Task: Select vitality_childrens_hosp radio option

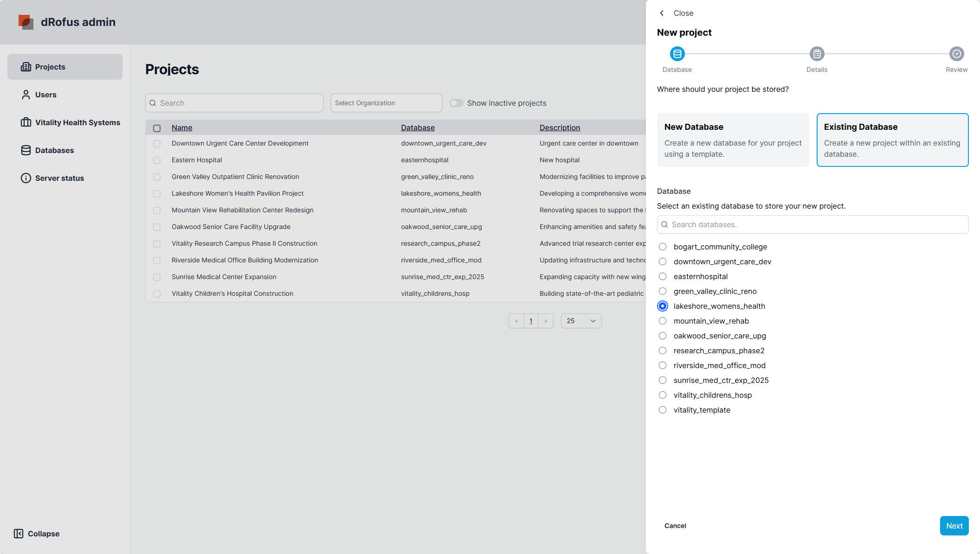Action: pos(663,395)
